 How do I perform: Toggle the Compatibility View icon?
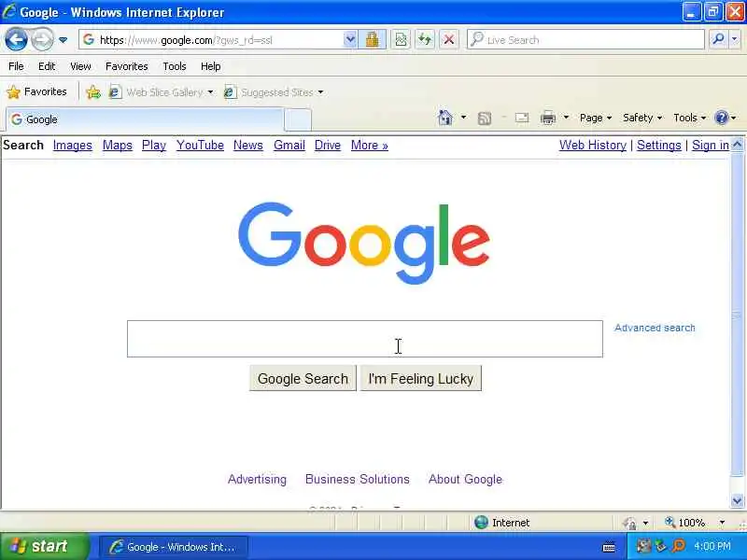click(401, 40)
